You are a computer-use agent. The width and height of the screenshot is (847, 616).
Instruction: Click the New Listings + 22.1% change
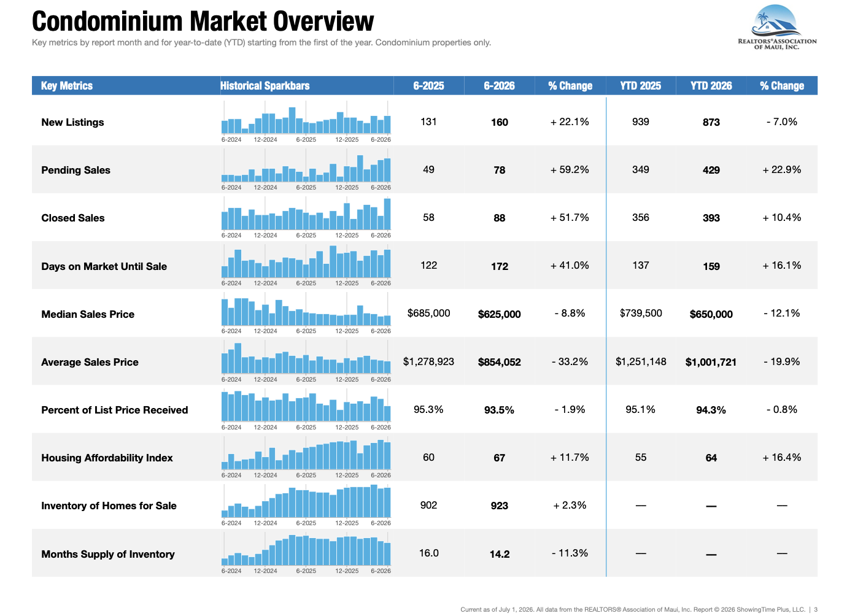click(570, 121)
